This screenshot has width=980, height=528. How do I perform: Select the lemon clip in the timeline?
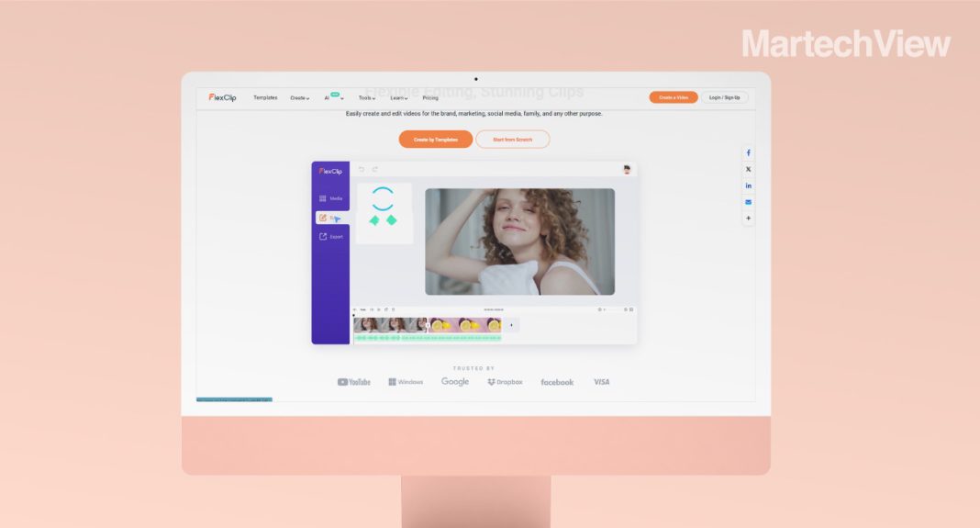tap(465, 325)
